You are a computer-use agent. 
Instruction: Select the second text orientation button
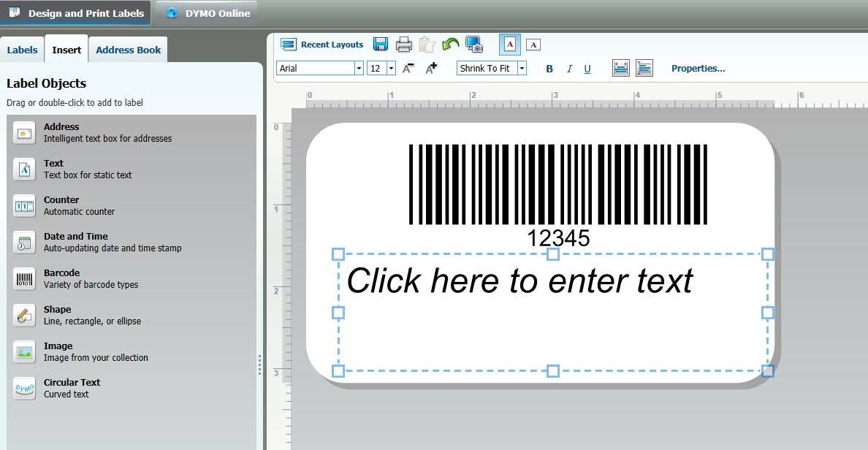[x=533, y=45]
